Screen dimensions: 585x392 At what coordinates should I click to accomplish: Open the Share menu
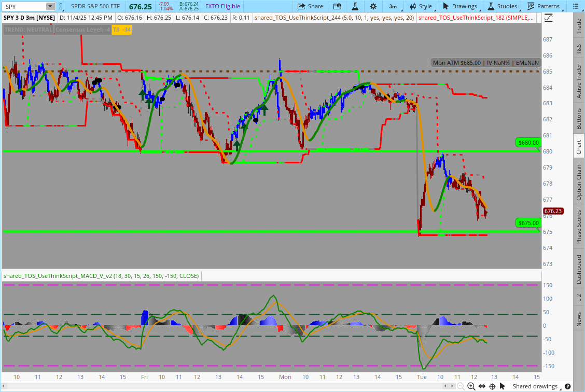tap(310, 6)
